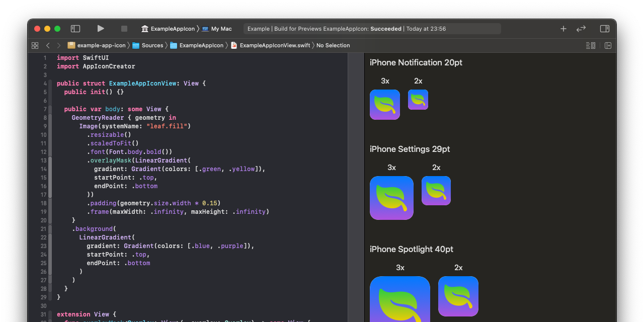Click the build Succeeded status bar
This screenshot has width=644, height=322.
click(372, 29)
